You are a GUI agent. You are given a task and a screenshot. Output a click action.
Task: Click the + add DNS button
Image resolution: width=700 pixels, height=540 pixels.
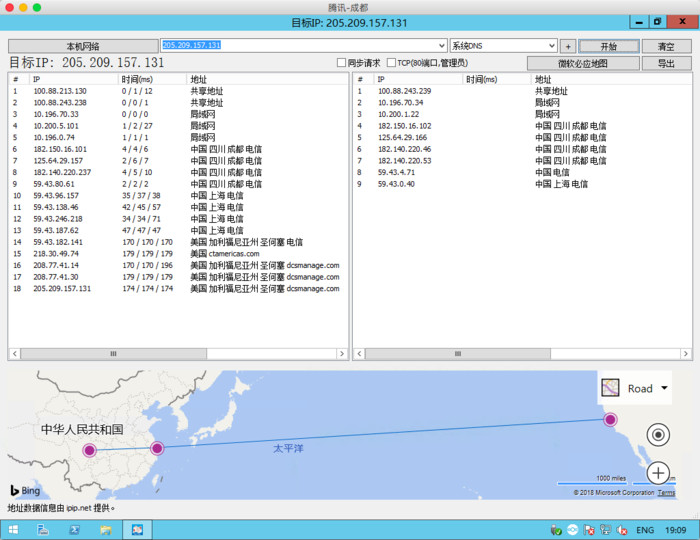point(568,46)
